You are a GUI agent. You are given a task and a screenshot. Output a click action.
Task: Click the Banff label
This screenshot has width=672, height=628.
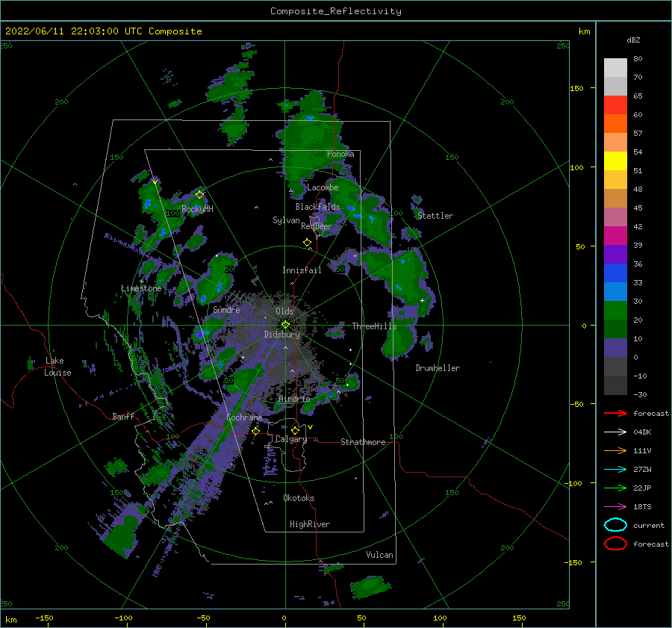tap(123, 416)
